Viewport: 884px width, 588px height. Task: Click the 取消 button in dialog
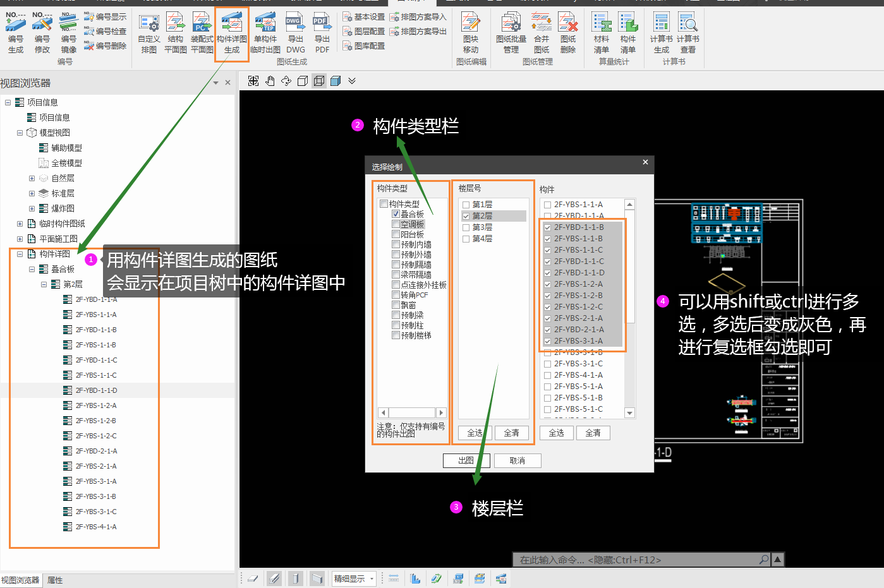(x=517, y=460)
